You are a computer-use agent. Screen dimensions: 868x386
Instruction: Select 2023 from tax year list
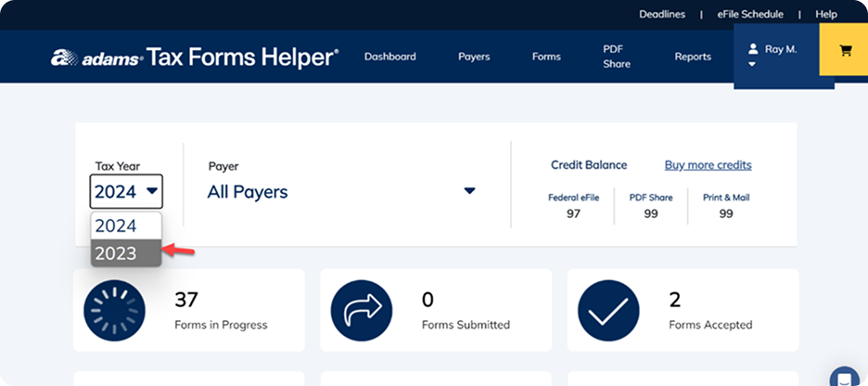click(x=126, y=253)
